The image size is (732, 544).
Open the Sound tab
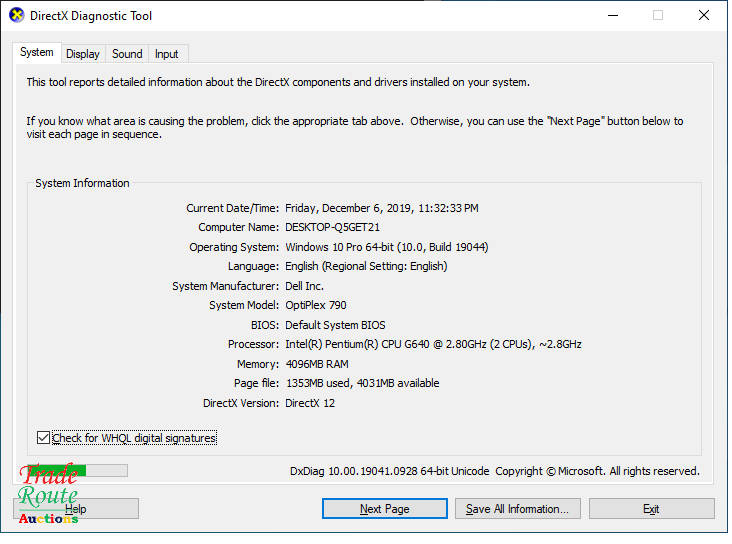point(127,54)
